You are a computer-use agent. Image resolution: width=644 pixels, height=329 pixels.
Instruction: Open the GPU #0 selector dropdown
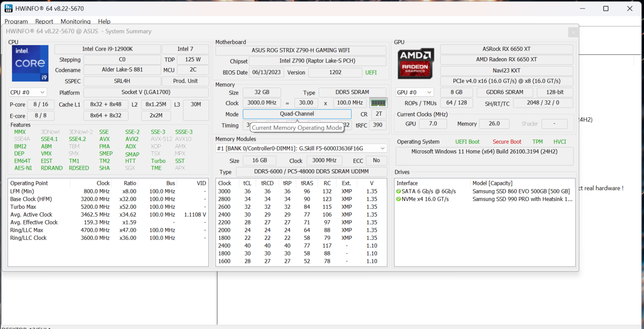414,92
